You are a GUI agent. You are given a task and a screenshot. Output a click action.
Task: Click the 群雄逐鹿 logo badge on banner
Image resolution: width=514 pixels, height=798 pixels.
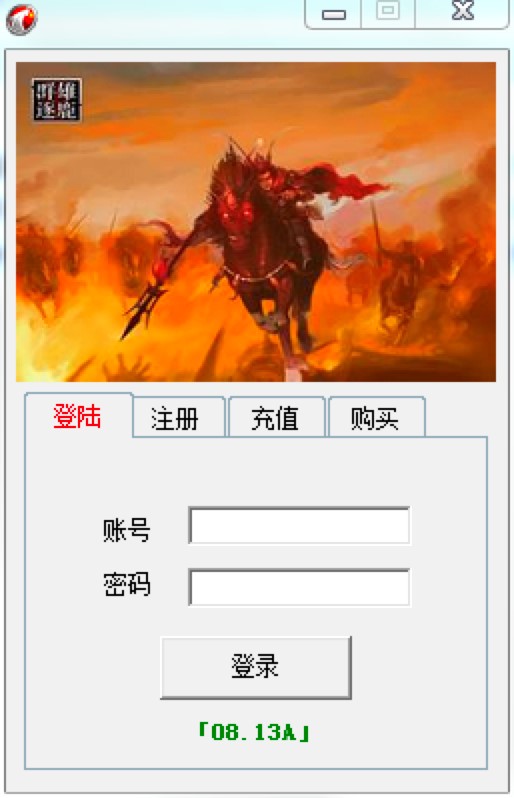point(57,100)
